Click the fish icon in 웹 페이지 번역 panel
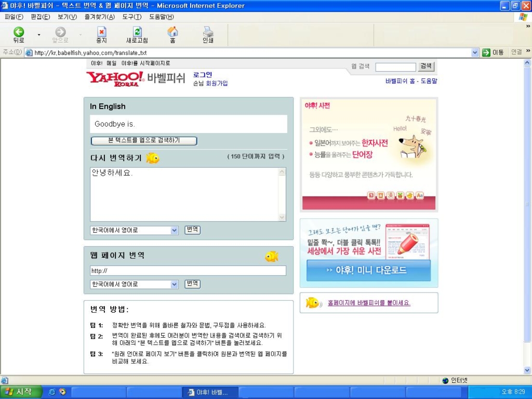The image size is (532, 399). coord(271,257)
